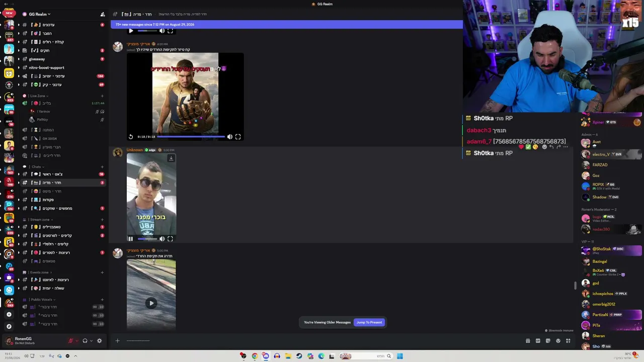
Task: Open Steam from the taskbar
Action: [x=299, y=356]
